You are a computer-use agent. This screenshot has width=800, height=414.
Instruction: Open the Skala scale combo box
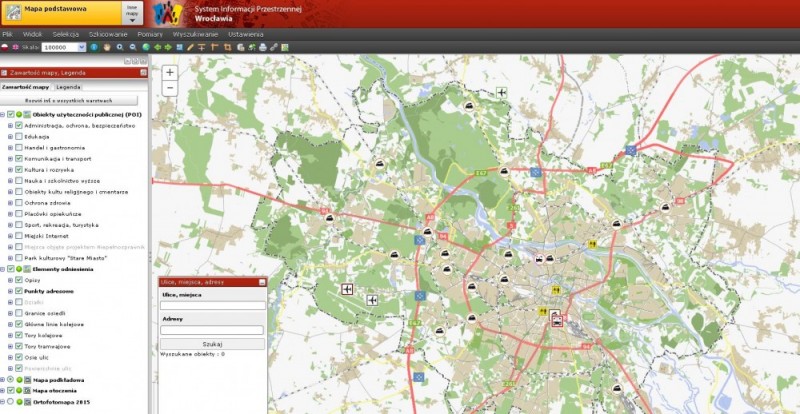coord(64,47)
